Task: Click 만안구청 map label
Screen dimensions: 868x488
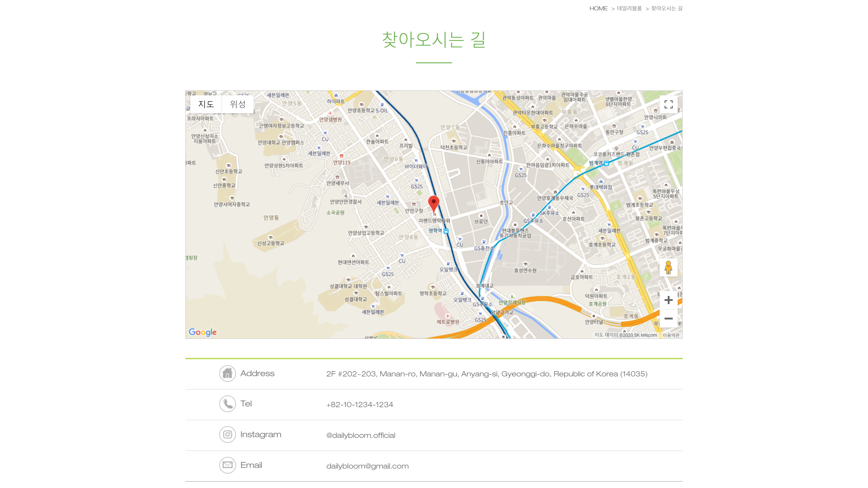Action: (414, 211)
